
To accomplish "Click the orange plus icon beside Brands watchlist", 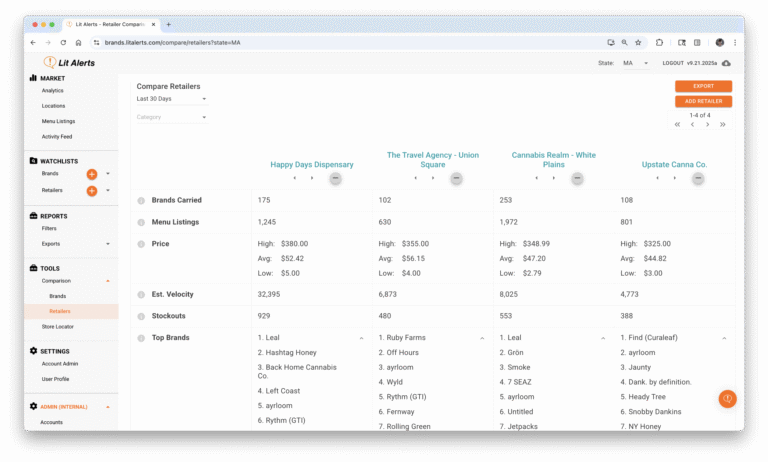I will point(92,174).
